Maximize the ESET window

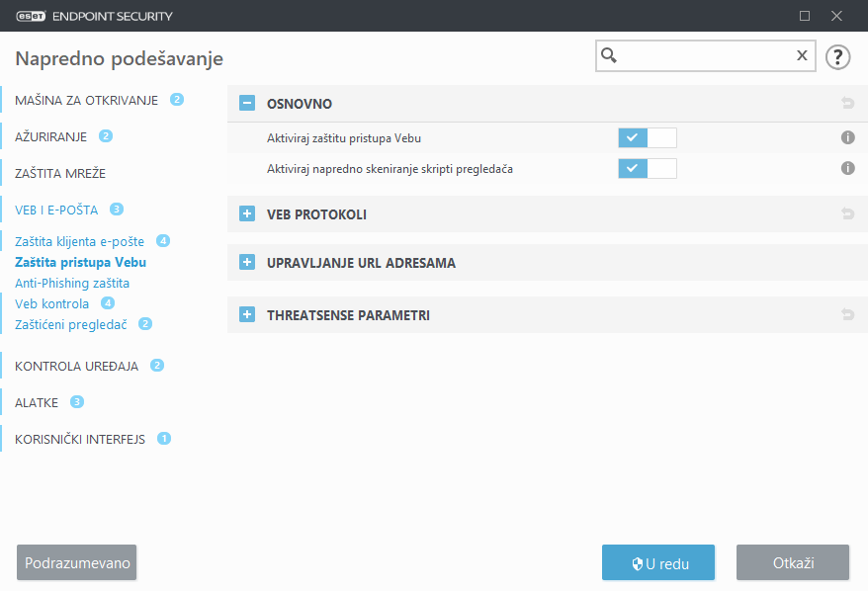pos(805,16)
